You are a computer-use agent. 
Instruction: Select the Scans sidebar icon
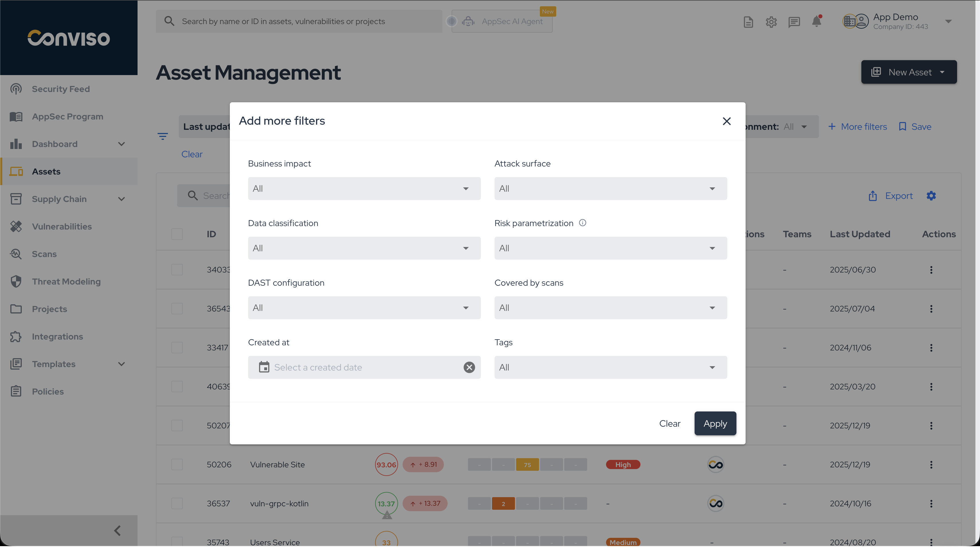16,254
